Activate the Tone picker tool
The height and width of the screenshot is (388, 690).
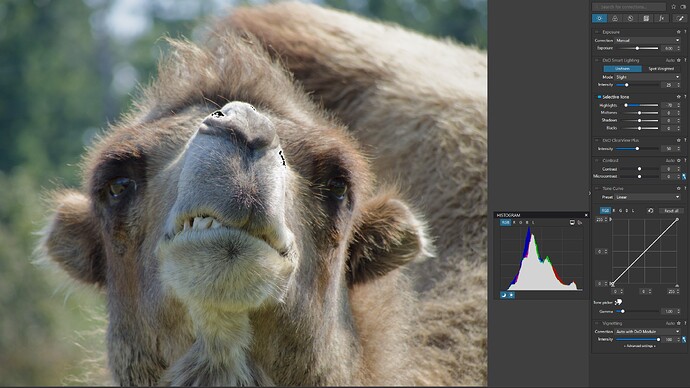coord(618,302)
